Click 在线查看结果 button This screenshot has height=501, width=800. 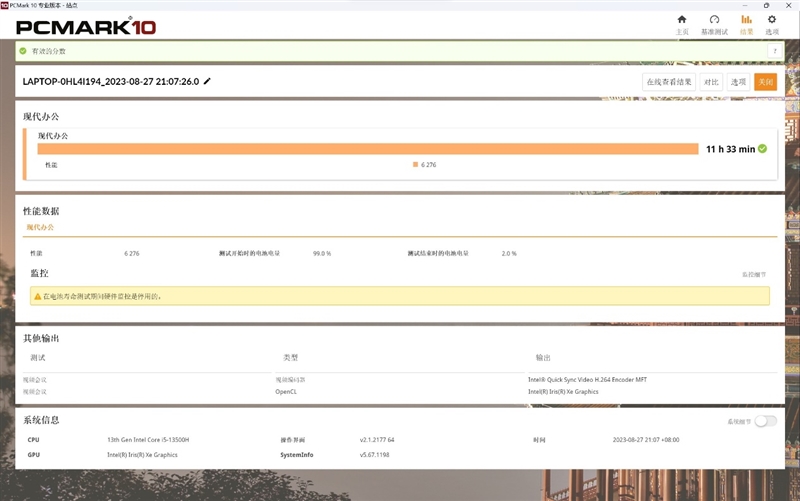click(x=669, y=82)
